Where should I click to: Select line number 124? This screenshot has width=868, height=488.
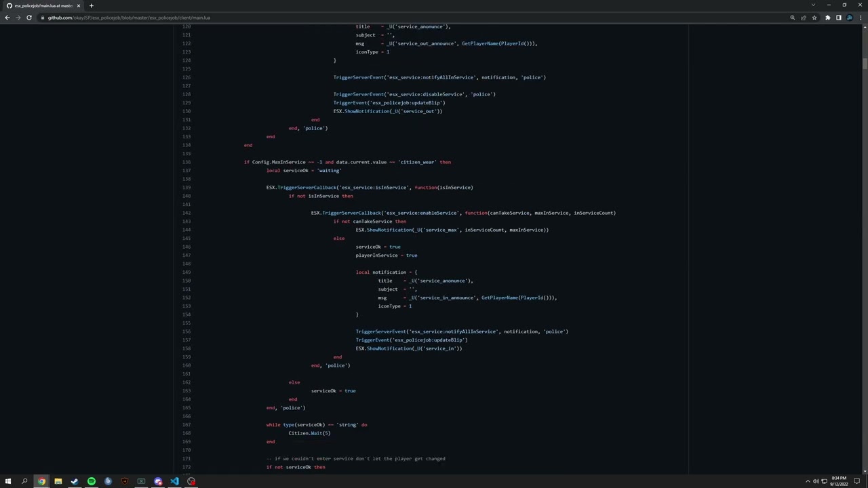[186, 60]
